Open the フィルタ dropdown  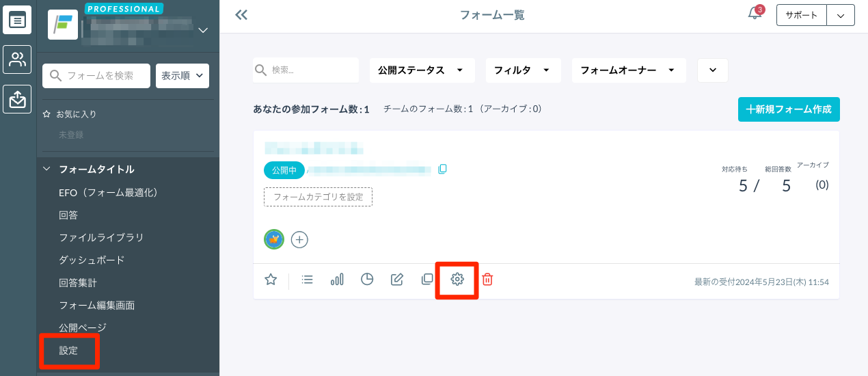pos(523,70)
